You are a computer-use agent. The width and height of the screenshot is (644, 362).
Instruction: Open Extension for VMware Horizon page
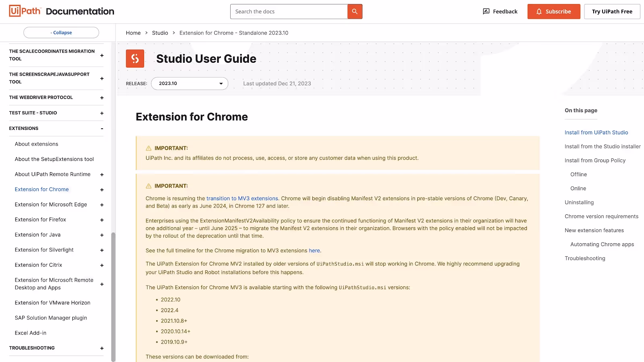(53, 303)
